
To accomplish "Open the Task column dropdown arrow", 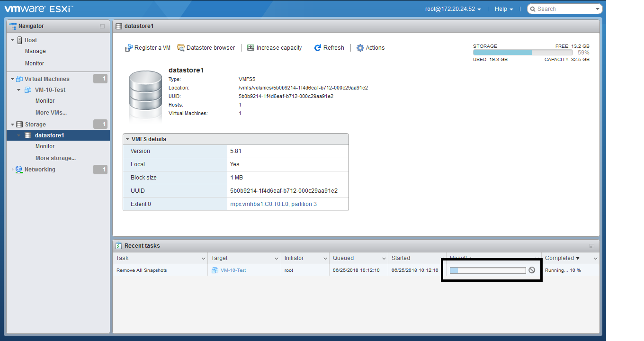I will pyautogui.click(x=203, y=259).
